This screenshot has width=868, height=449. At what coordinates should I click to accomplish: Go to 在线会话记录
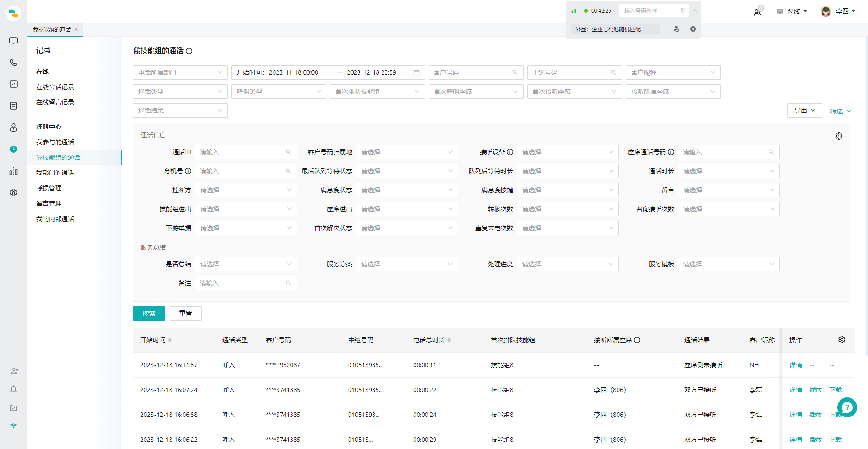[55, 87]
